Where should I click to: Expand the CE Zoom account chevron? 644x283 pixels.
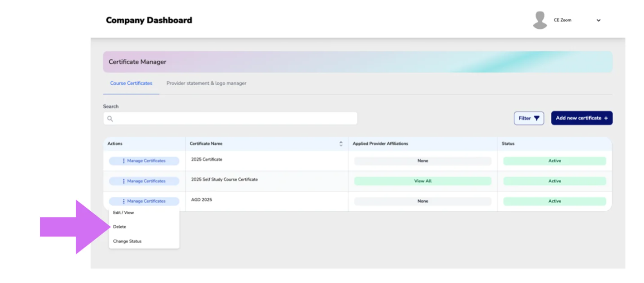[x=599, y=20]
